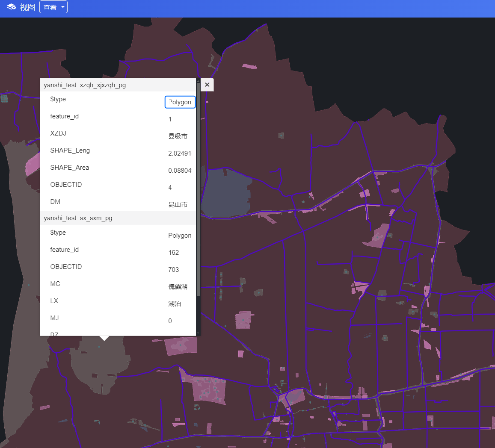Select the XZDJ value 县级市
The height and width of the screenshot is (448, 495).
(x=178, y=136)
